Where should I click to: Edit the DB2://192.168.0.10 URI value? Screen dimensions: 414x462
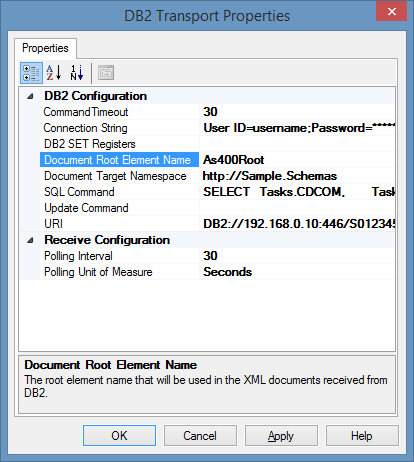[297, 224]
